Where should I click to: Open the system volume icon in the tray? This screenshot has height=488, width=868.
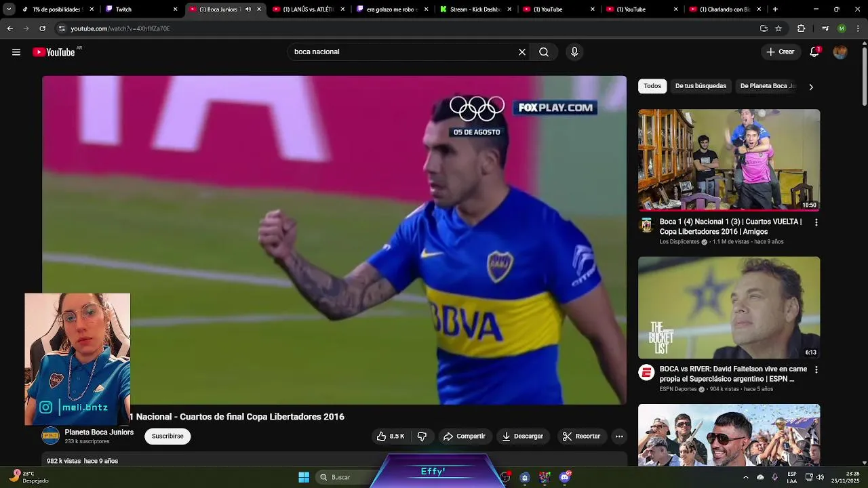(820, 477)
